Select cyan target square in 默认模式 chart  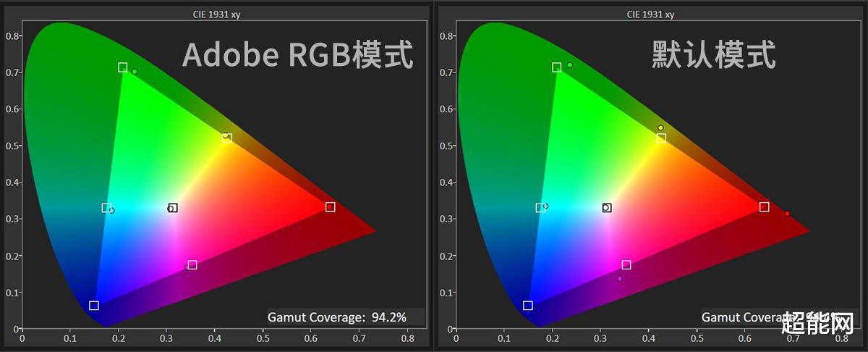click(x=540, y=208)
